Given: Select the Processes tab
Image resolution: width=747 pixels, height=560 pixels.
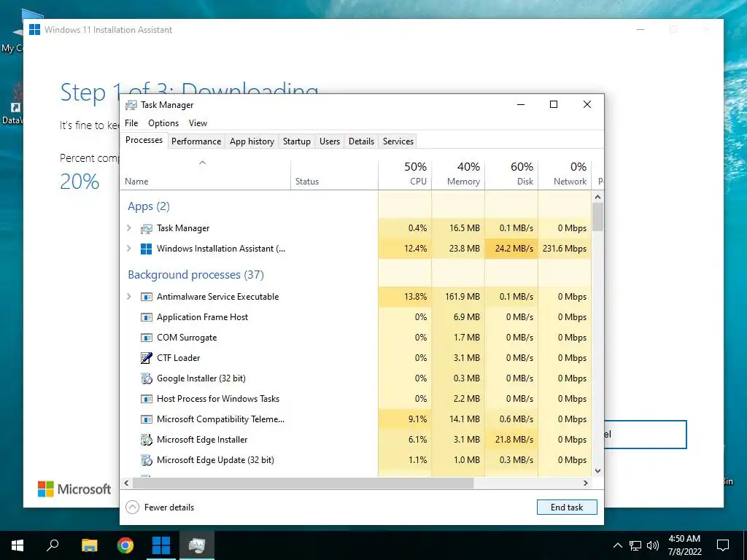Looking at the screenshot, I should point(144,140).
